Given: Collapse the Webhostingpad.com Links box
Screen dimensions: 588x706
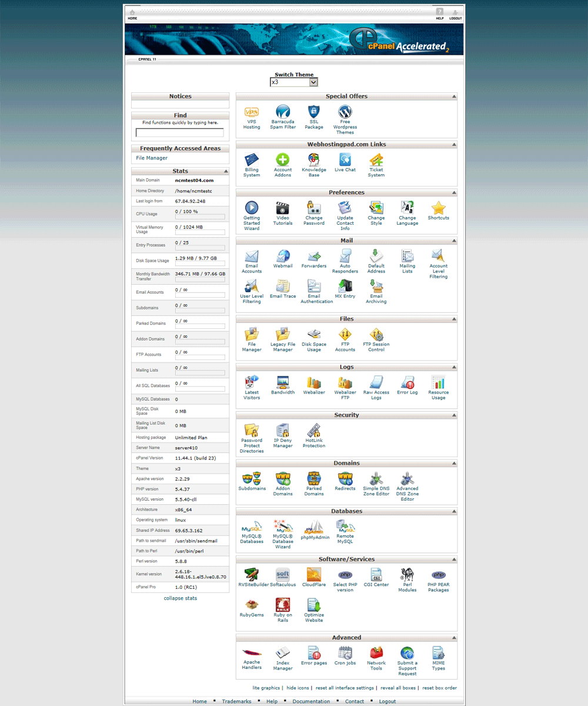Looking at the screenshot, I should (x=454, y=145).
